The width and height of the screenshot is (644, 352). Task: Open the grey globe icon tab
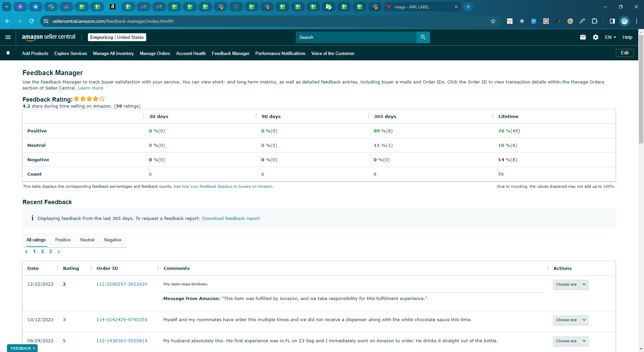236,7
